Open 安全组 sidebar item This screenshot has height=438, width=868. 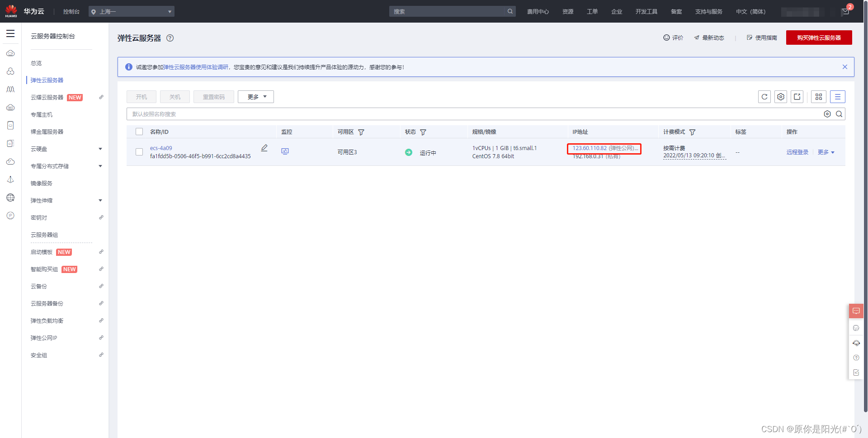(x=39, y=355)
